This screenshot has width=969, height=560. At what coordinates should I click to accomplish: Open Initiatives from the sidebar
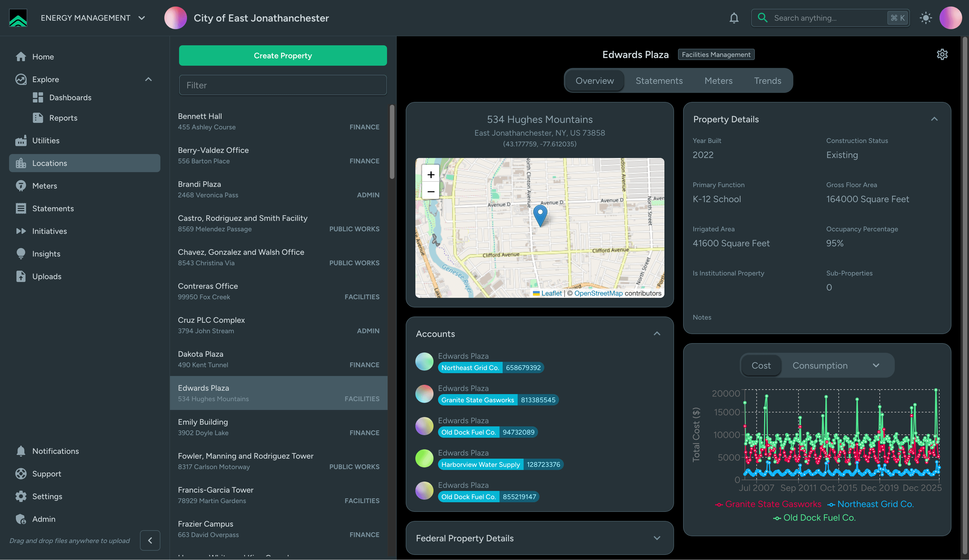(x=49, y=231)
